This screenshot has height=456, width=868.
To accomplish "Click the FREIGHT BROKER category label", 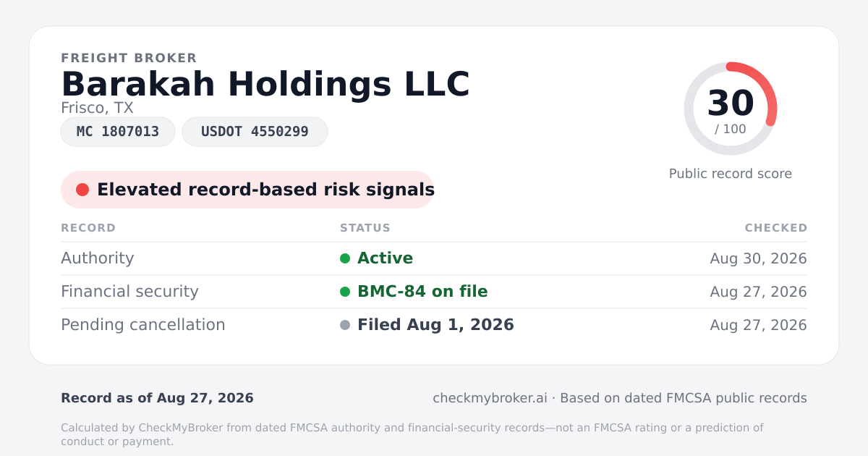I will tap(129, 58).
